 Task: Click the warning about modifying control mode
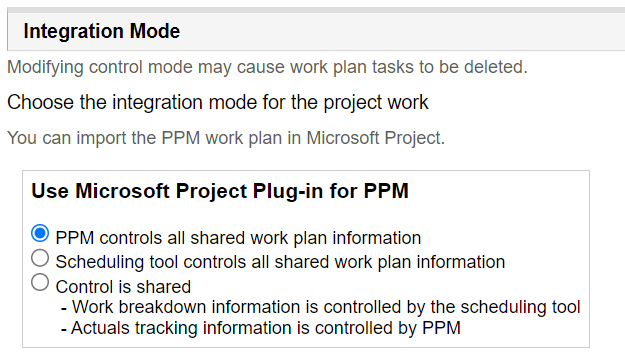(x=267, y=67)
